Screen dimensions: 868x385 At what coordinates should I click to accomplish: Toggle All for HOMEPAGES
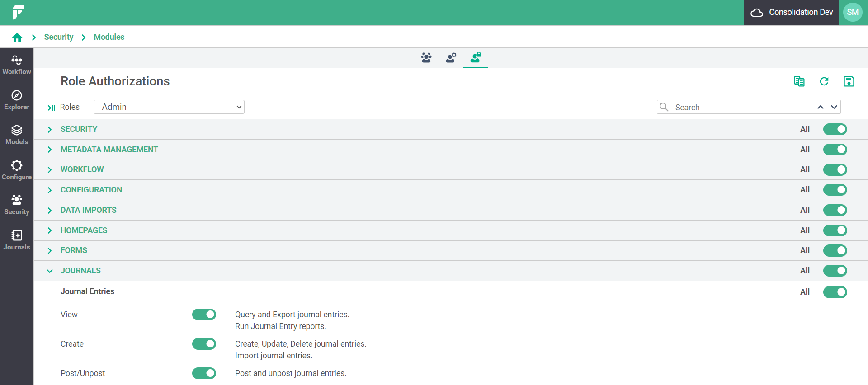coord(835,230)
